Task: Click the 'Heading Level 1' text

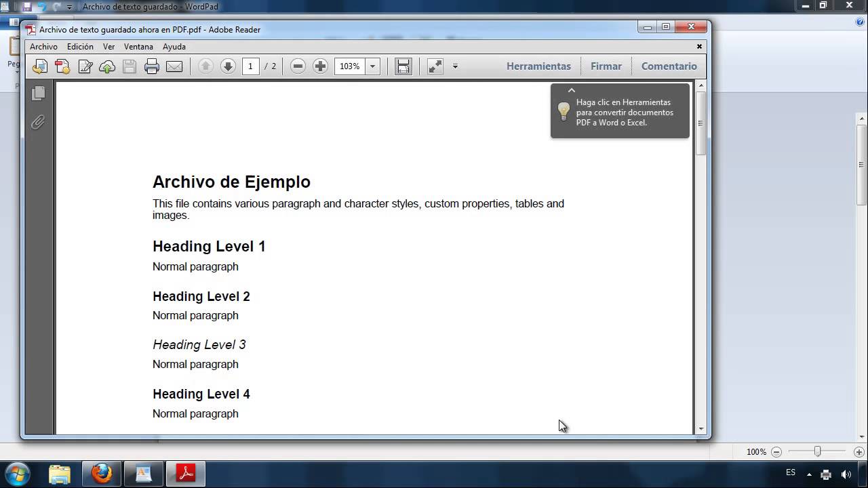Action: click(209, 247)
